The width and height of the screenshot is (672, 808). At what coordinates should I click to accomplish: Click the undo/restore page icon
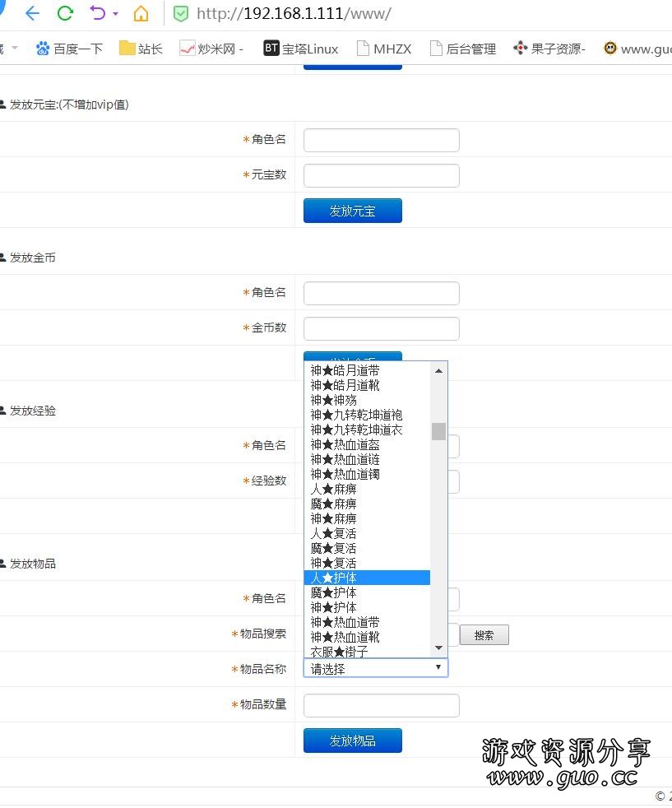98,13
